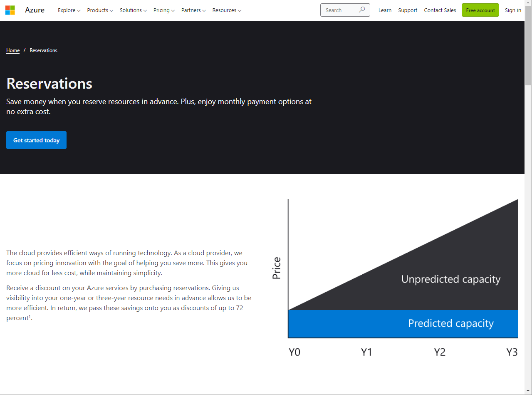Click the Azure wordmark to go home
532x395 pixels.
pos(34,10)
